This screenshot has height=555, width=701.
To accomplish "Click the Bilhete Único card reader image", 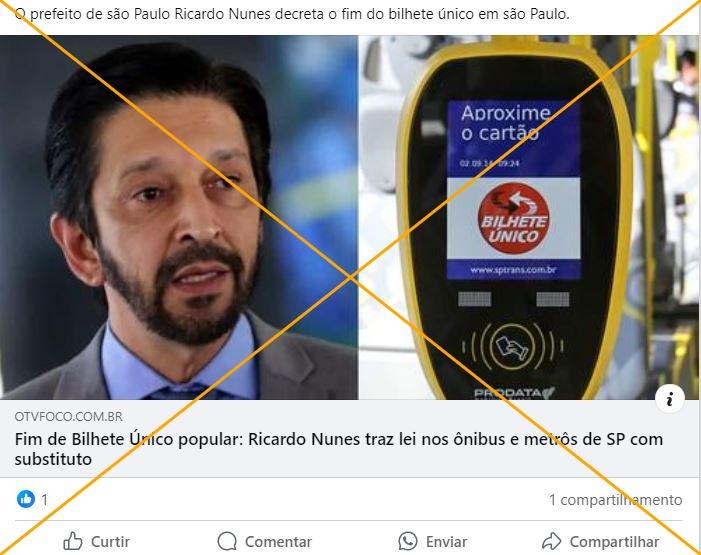I will click(529, 217).
